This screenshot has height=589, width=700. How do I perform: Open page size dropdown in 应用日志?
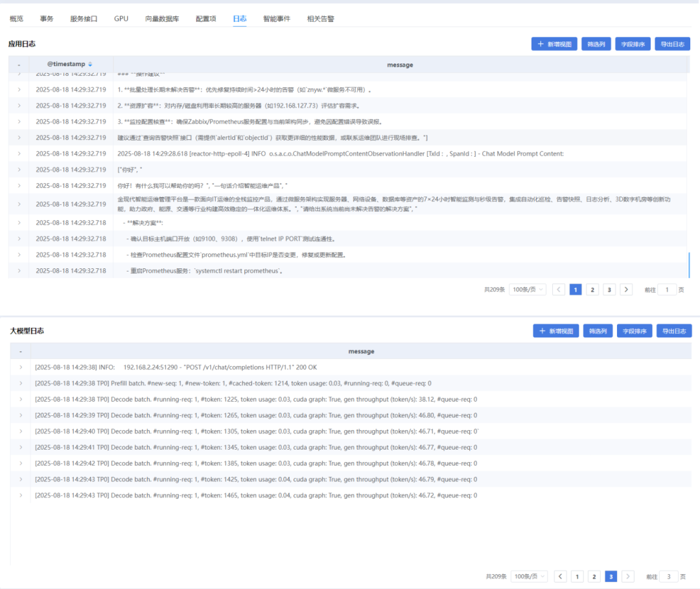click(528, 290)
